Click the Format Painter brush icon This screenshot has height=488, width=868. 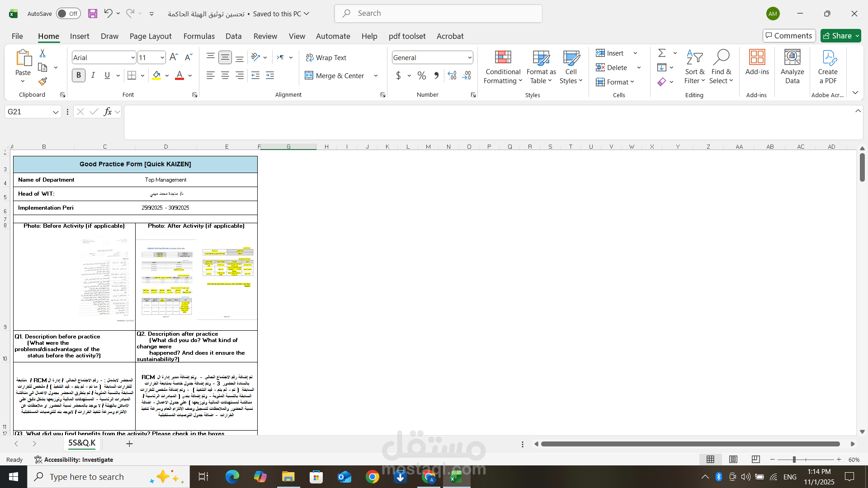[x=42, y=81]
